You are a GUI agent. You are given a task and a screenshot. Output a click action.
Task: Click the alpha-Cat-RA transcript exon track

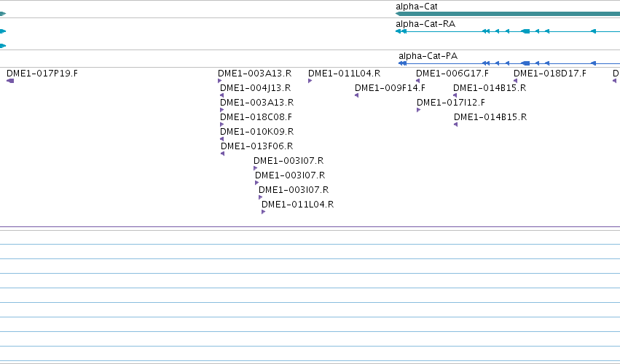pyautogui.click(x=508, y=31)
